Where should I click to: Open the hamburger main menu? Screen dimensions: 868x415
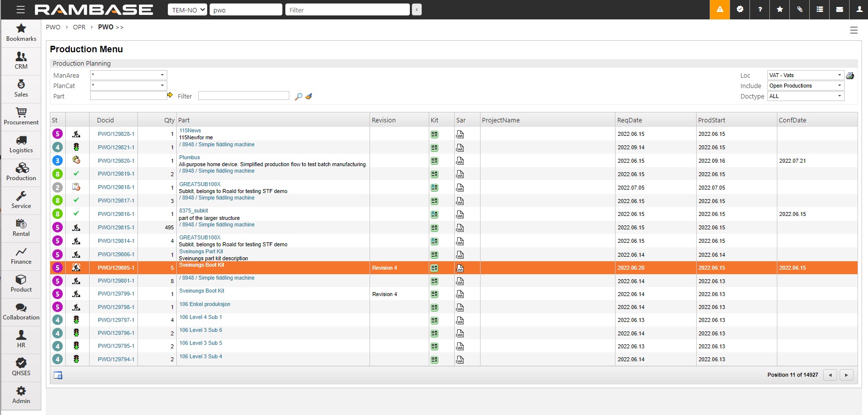(20, 9)
